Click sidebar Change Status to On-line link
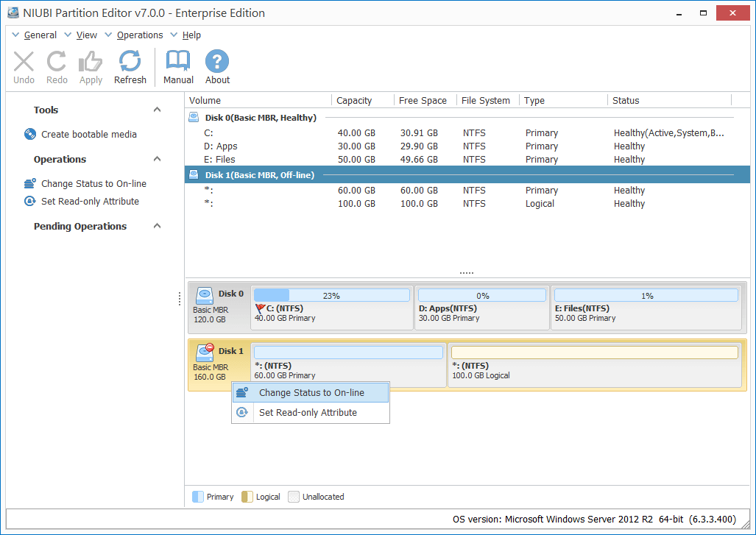 [x=93, y=183]
